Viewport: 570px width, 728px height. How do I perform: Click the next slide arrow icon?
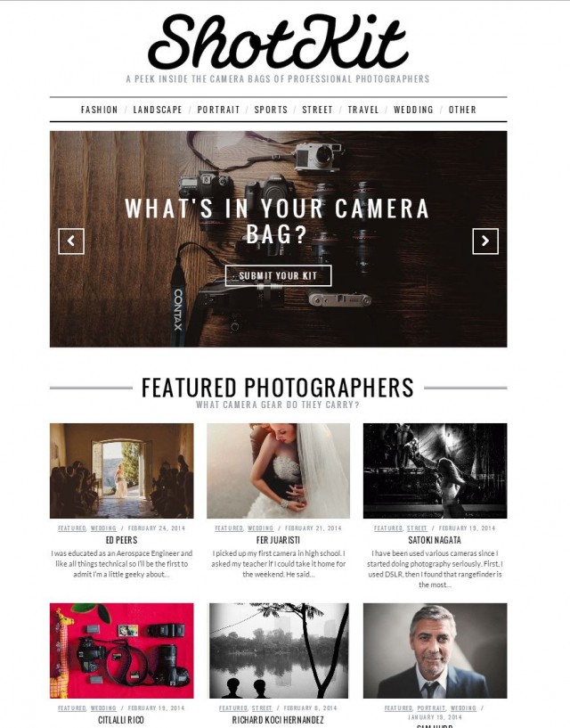(485, 241)
